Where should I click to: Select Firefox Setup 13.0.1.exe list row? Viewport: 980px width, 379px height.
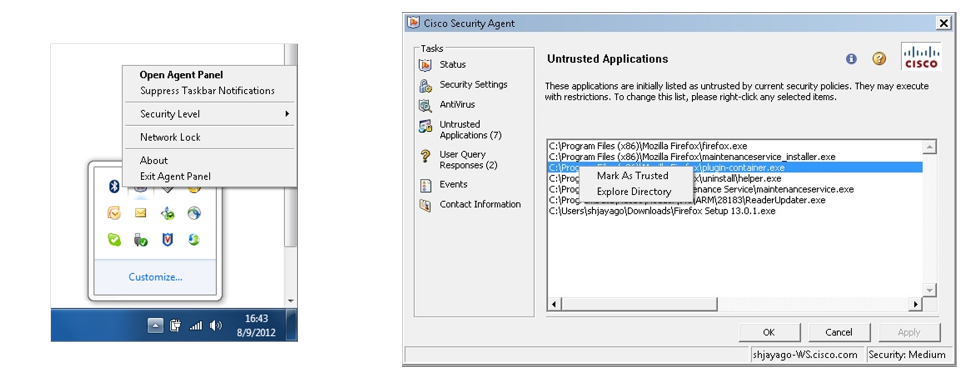coord(735,211)
